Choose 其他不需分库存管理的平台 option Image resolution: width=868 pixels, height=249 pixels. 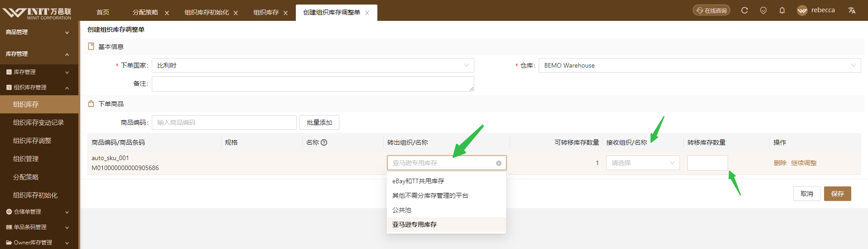(x=446, y=195)
